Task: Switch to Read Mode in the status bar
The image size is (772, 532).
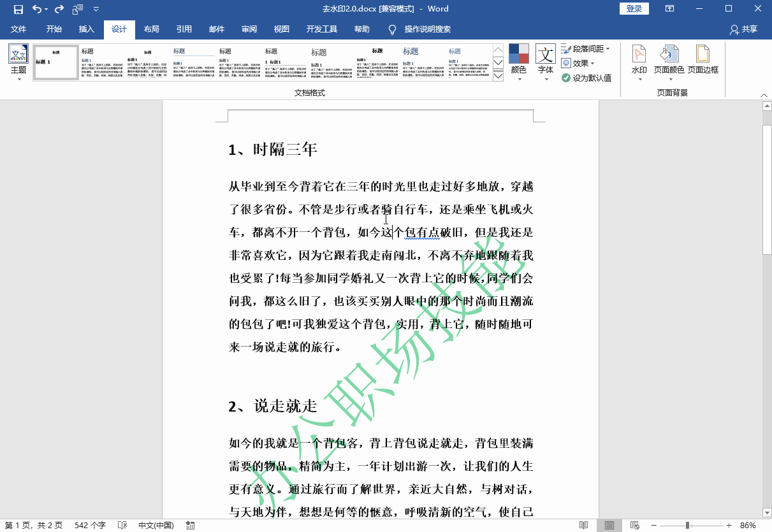Action: pyautogui.click(x=583, y=525)
